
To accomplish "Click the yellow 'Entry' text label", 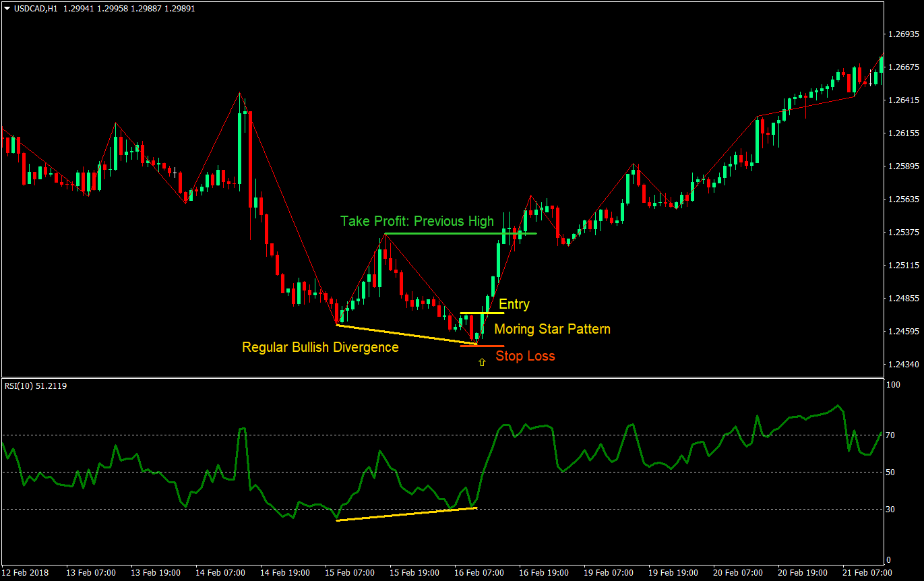I will [x=514, y=304].
